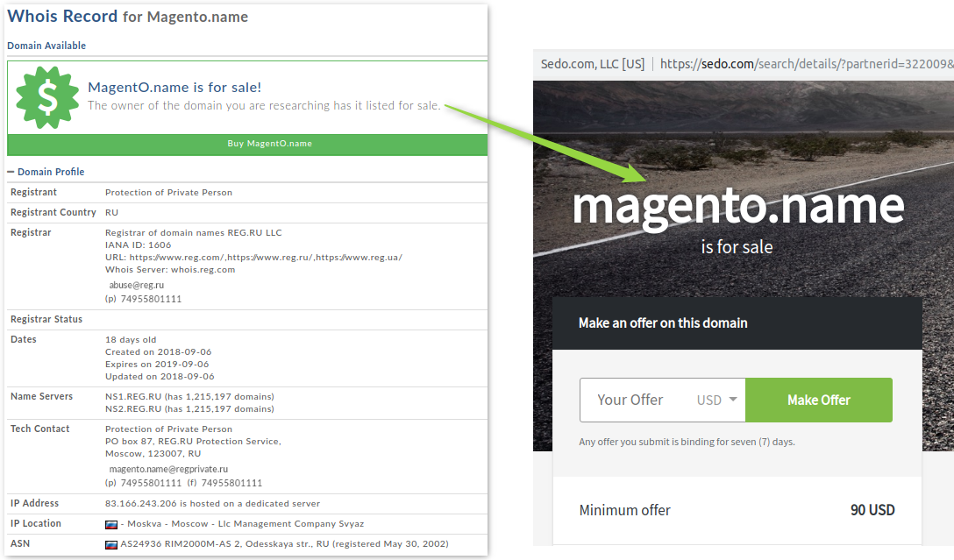
Task: Click the AS24936 ASN entry
Action: coord(141,544)
